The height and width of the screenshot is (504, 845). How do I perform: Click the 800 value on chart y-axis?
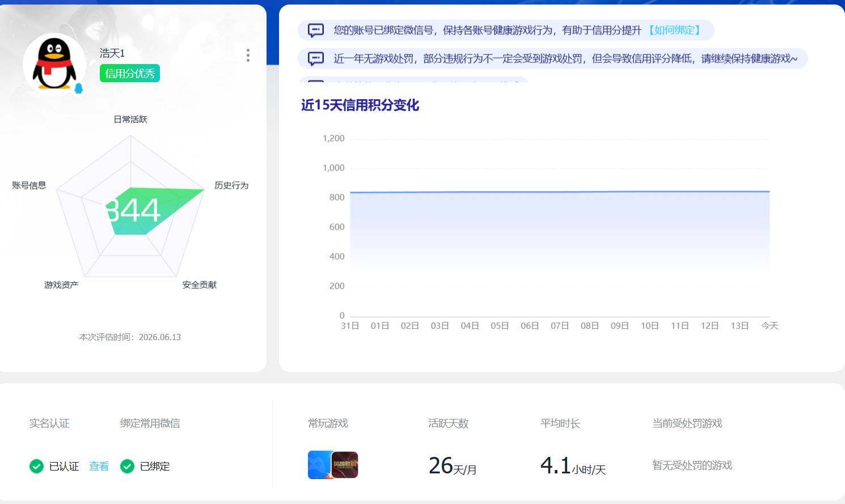pyautogui.click(x=337, y=197)
